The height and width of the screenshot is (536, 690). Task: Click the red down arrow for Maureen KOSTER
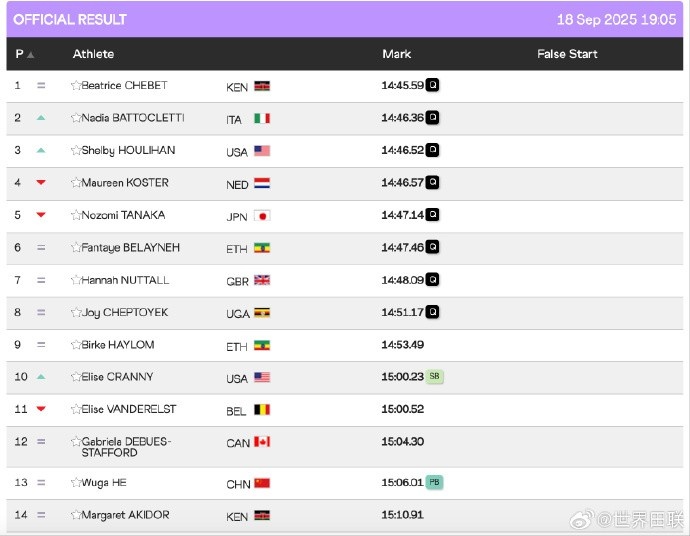coord(41,183)
